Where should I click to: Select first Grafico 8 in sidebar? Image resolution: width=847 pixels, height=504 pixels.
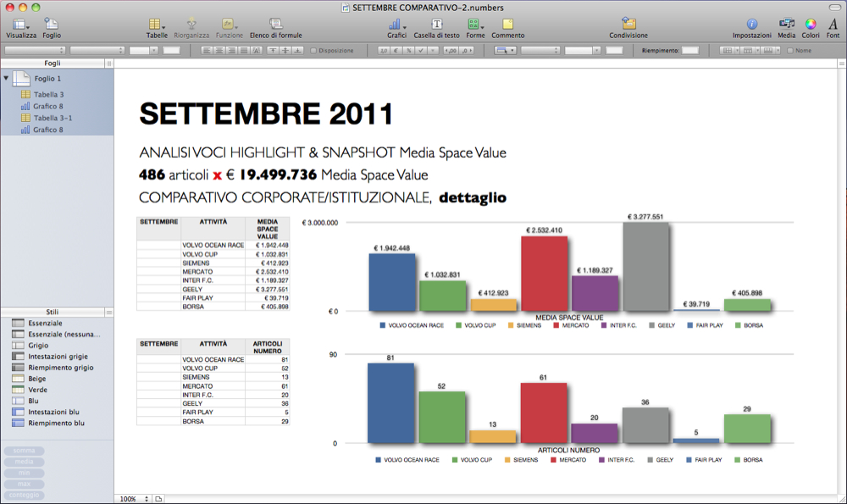click(47, 107)
